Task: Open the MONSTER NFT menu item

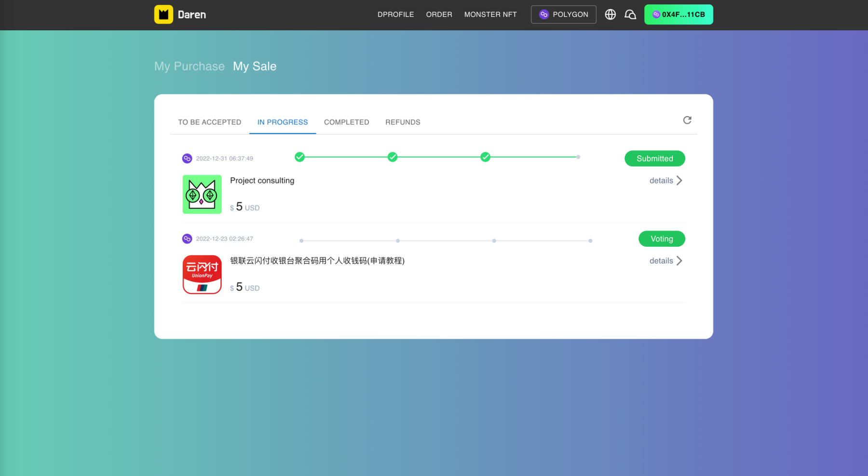Action: 490,14
